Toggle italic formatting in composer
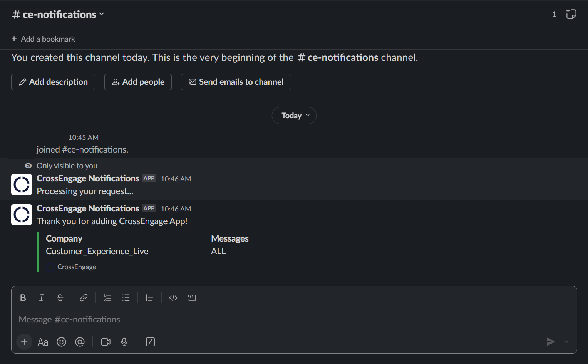588x364 pixels. (42, 298)
